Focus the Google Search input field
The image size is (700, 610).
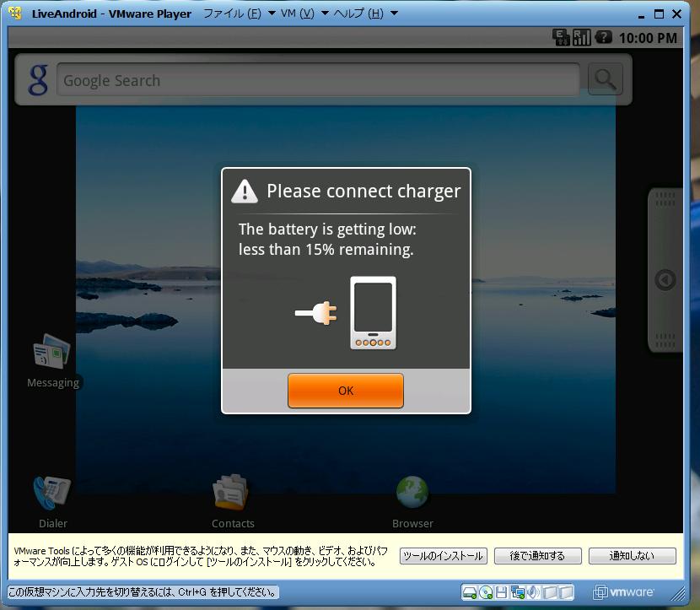click(x=318, y=80)
